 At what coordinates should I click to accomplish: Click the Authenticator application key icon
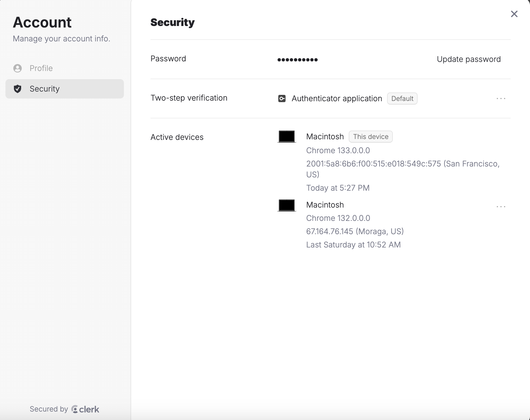[x=282, y=99]
